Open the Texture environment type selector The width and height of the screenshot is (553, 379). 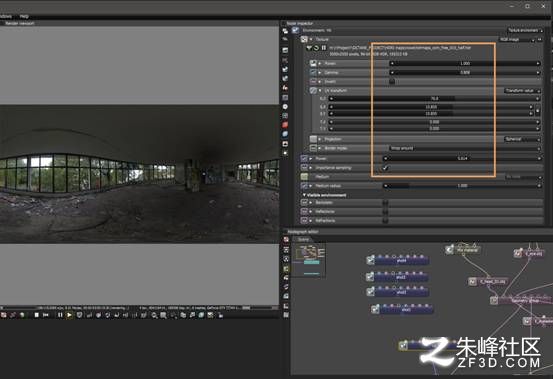click(x=525, y=31)
